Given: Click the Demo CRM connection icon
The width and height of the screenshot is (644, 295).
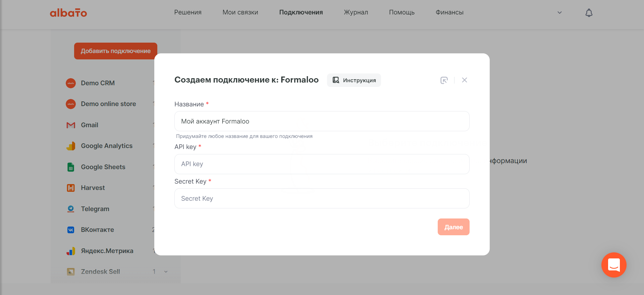Looking at the screenshot, I should [x=71, y=83].
